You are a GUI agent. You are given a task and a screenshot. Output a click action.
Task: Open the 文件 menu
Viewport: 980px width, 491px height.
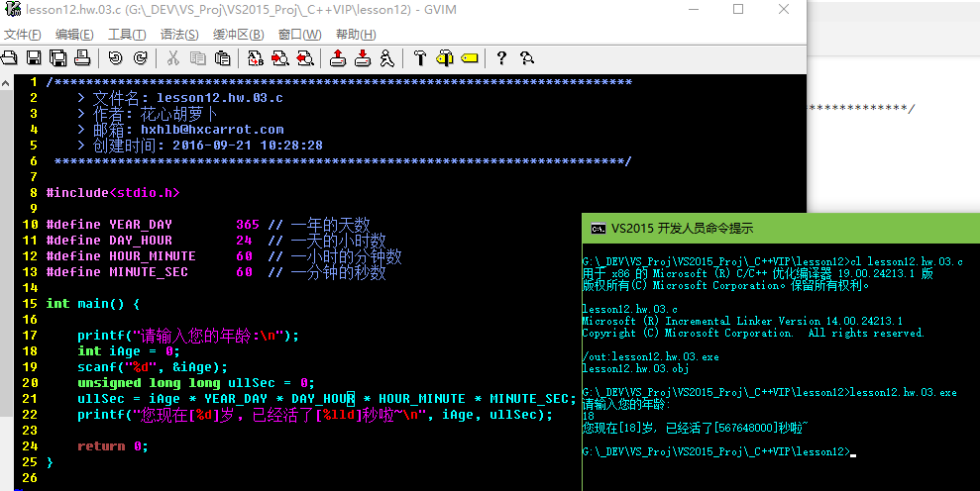click(23, 35)
